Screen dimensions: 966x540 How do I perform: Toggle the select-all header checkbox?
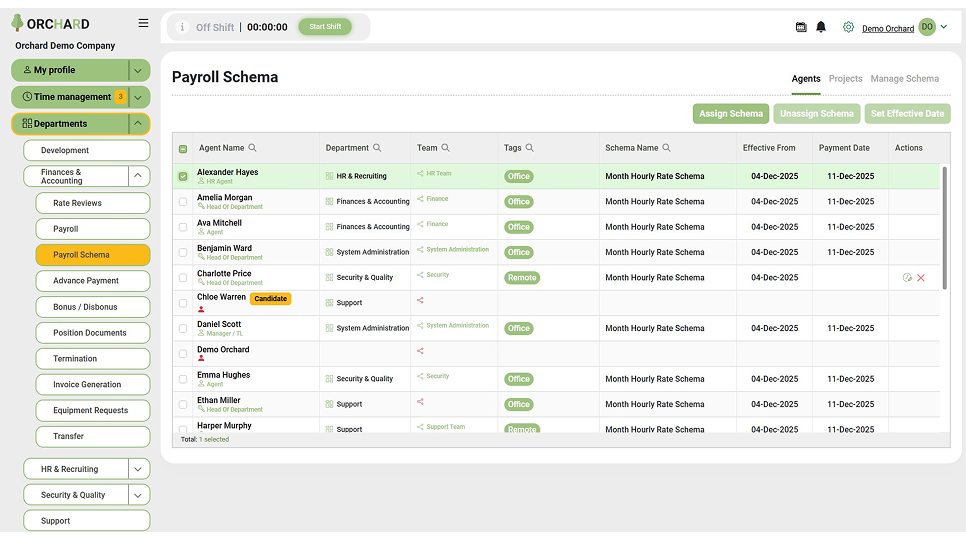tap(183, 148)
